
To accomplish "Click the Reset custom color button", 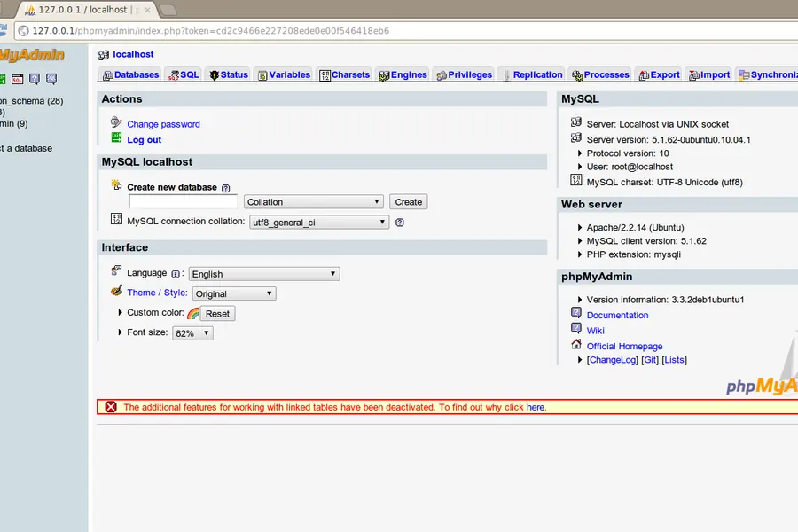I will [217, 314].
